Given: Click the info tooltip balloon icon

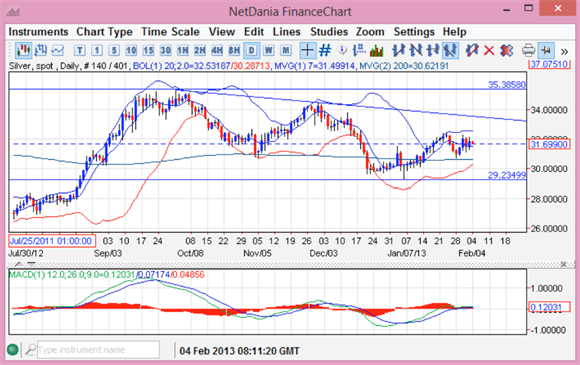Looking at the screenshot, I should coord(342,50).
